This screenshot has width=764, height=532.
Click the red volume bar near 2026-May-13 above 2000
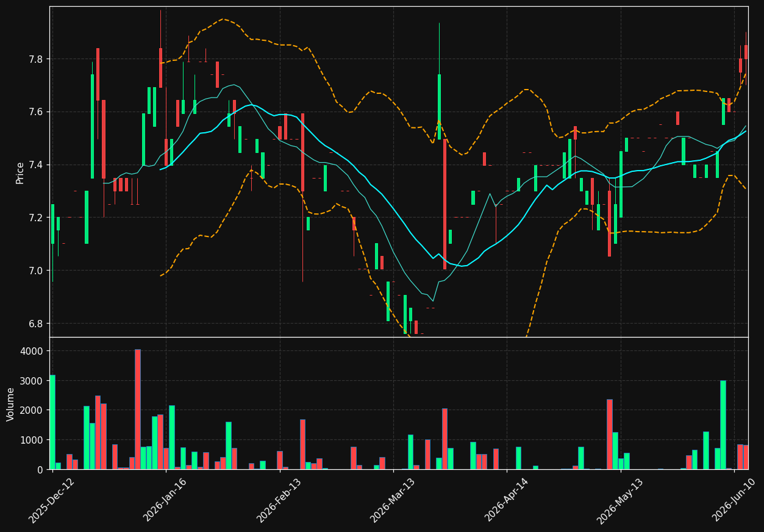pos(610,434)
